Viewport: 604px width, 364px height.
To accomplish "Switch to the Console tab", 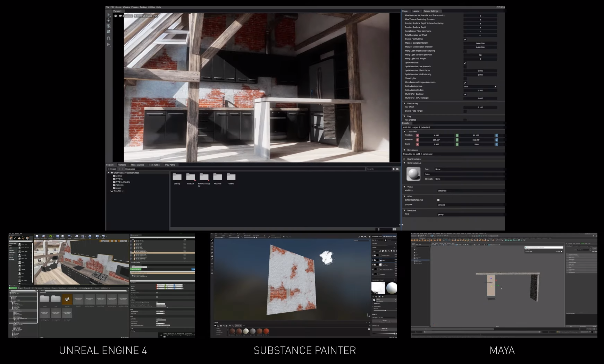I will point(122,165).
